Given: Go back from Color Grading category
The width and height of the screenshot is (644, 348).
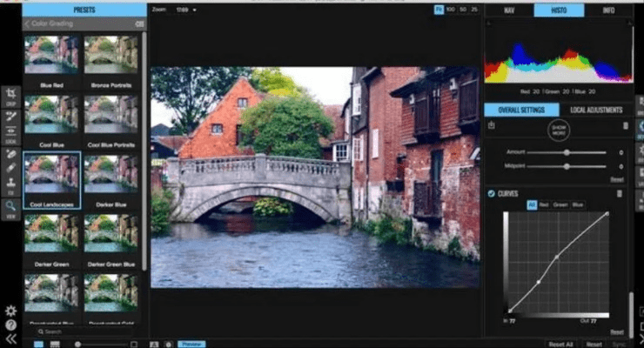Looking at the screenshot, I should [27, 24].
